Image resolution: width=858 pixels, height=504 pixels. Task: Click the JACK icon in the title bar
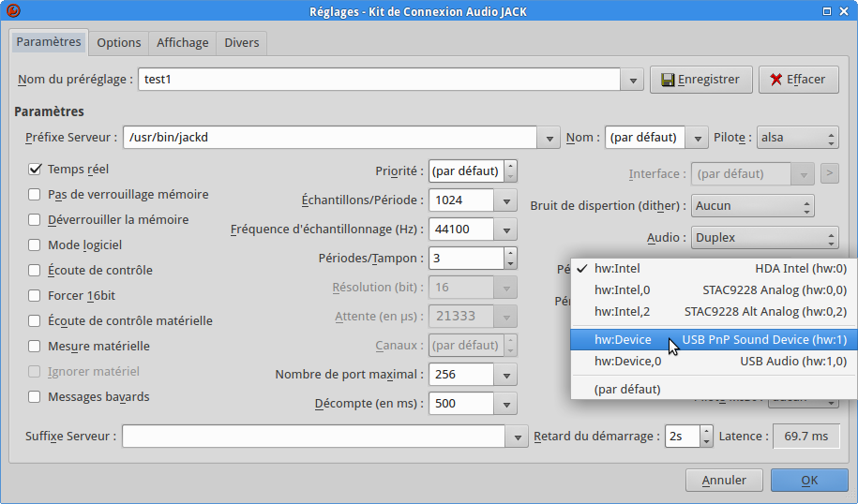pos(13,11)
